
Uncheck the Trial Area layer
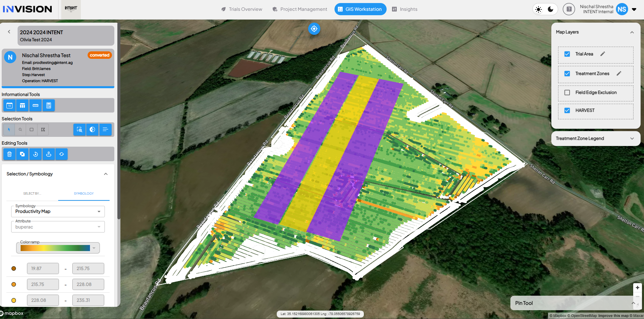567,54
